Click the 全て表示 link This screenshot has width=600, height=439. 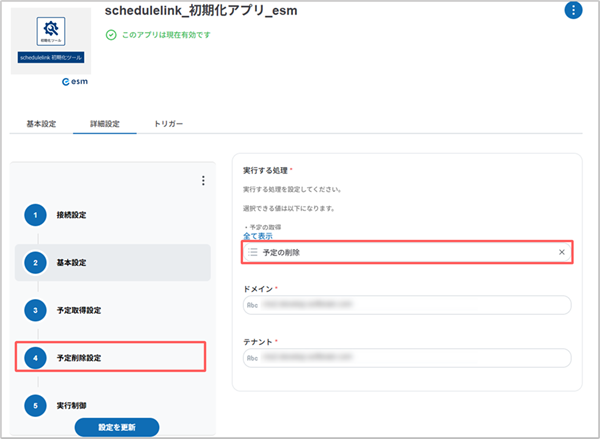[258, 236]
